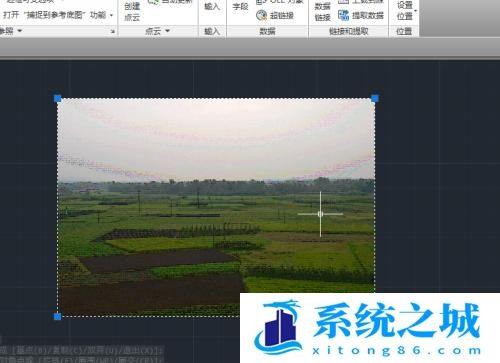Viewport: 500px width, 363px height.
Task: Choose the 基点(B) option in the command line
Action: (x=32, y=350)
